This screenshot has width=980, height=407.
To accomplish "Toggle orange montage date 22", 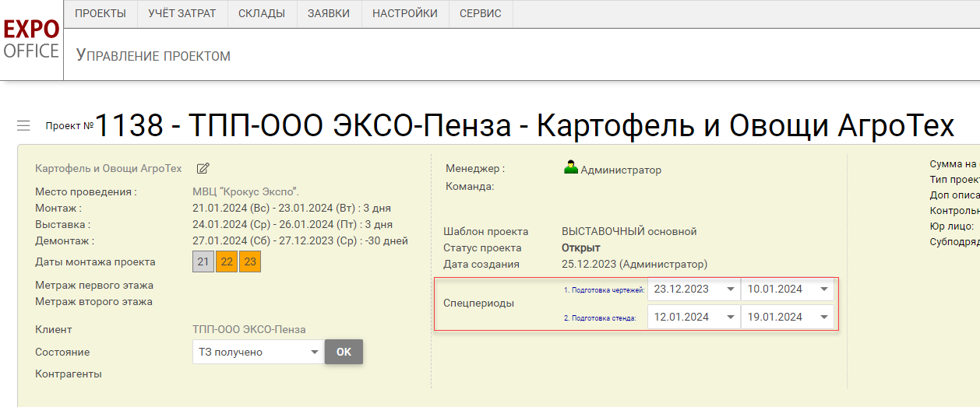I will [227, 262].
